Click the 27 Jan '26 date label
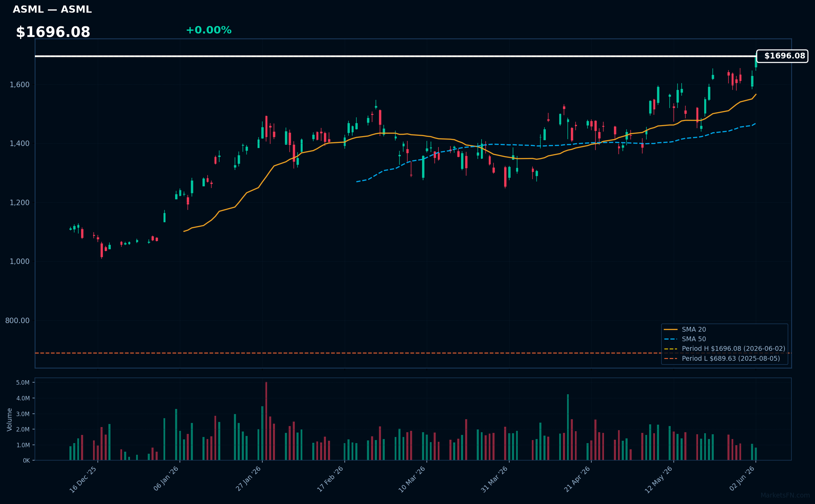Image resolution: width=815 pixels, height=504 pixels. [x=248, y=479]
